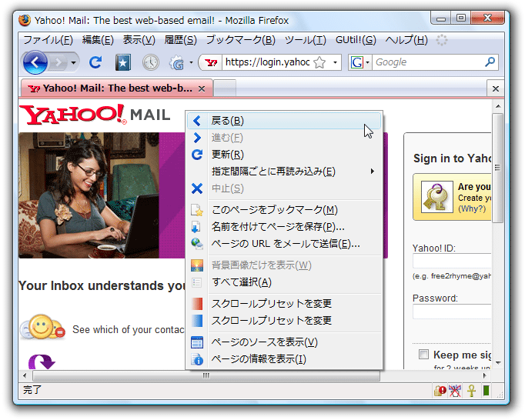Choose ページのソースを表示(V)
The width and height of the screenshot is (525, 420).
[x=284, y=342]
